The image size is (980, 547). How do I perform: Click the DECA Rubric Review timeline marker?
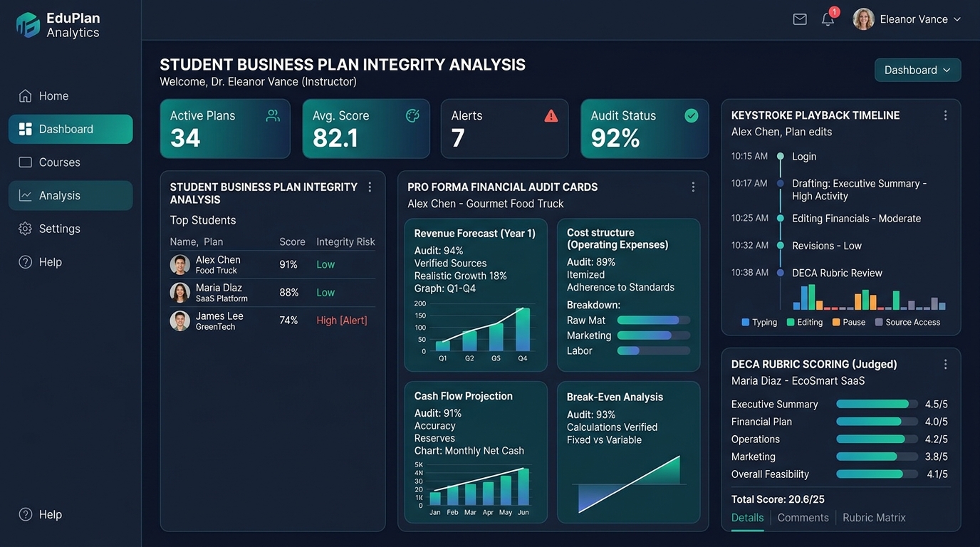point(781,273)
